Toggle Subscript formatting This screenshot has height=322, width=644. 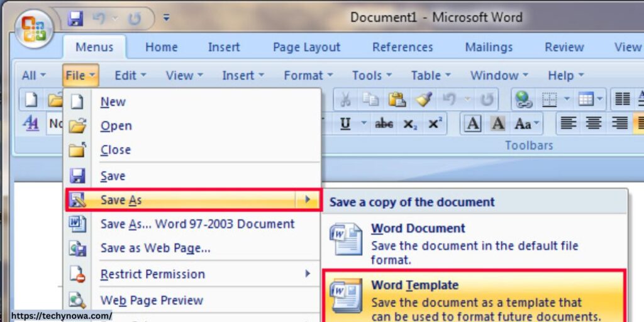(410, 124)
